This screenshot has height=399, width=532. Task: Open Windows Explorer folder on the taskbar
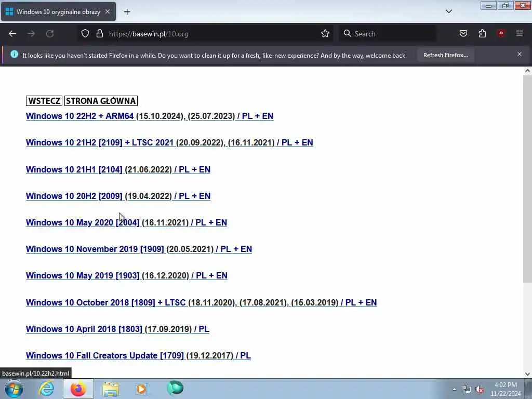111,389
